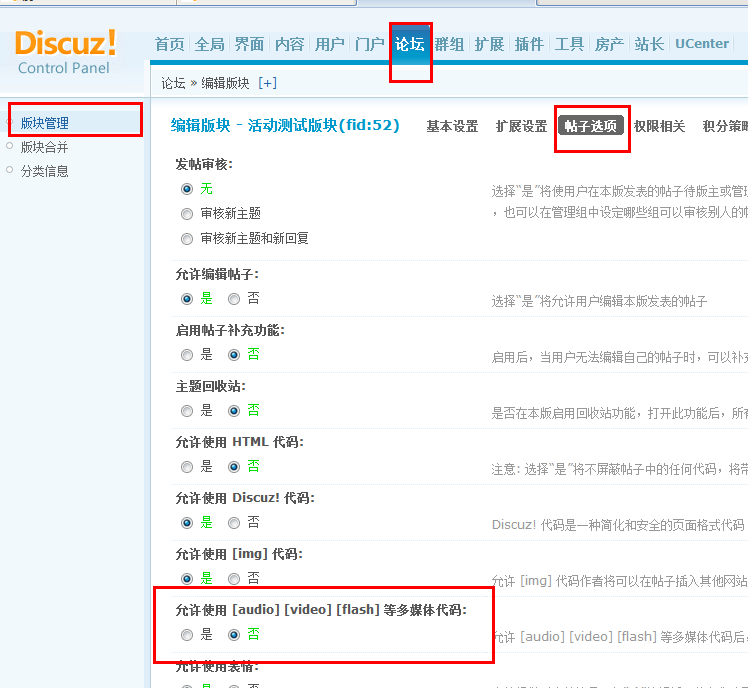Open 版块合并 in the sidebar
The height and width of the screenshot is (688, 748).
(44, 147)
